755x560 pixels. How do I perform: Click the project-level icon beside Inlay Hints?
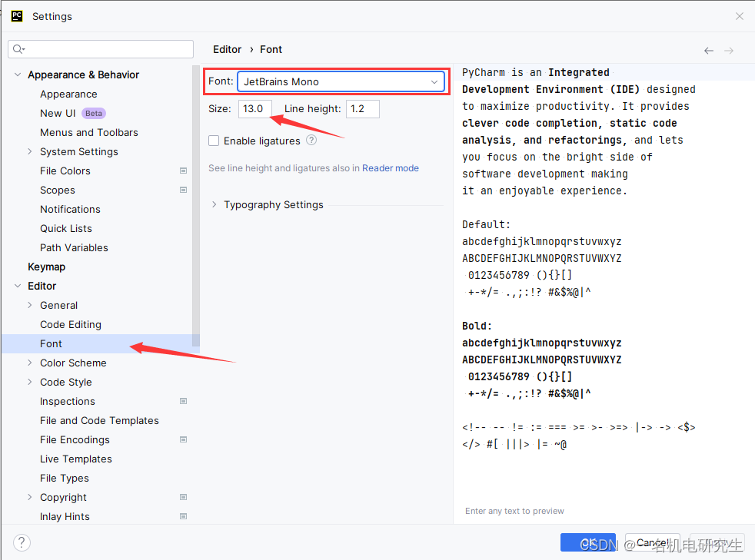[x=184, y=516]
